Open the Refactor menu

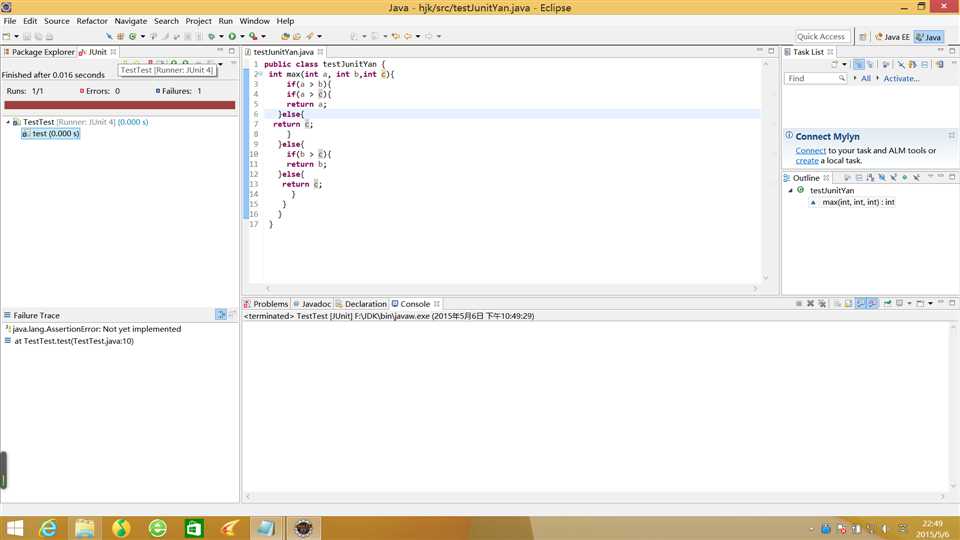(x=92, y=21)
